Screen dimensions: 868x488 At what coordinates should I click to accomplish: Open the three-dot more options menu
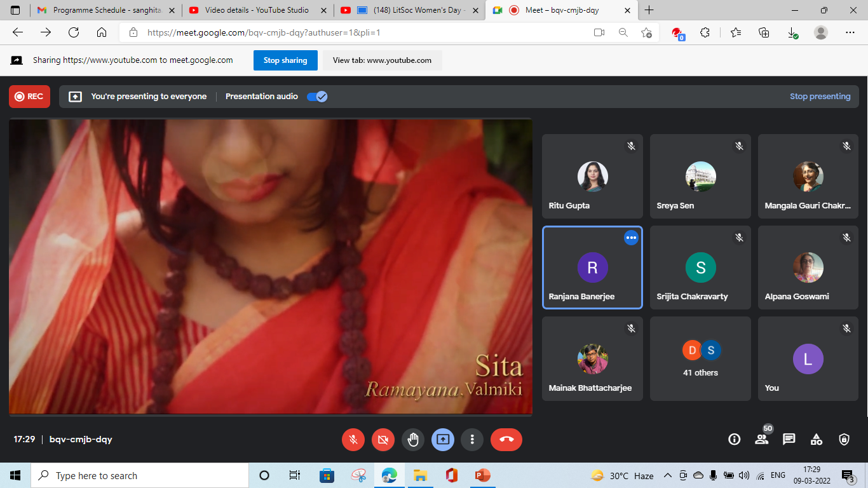tap(472, 439)
